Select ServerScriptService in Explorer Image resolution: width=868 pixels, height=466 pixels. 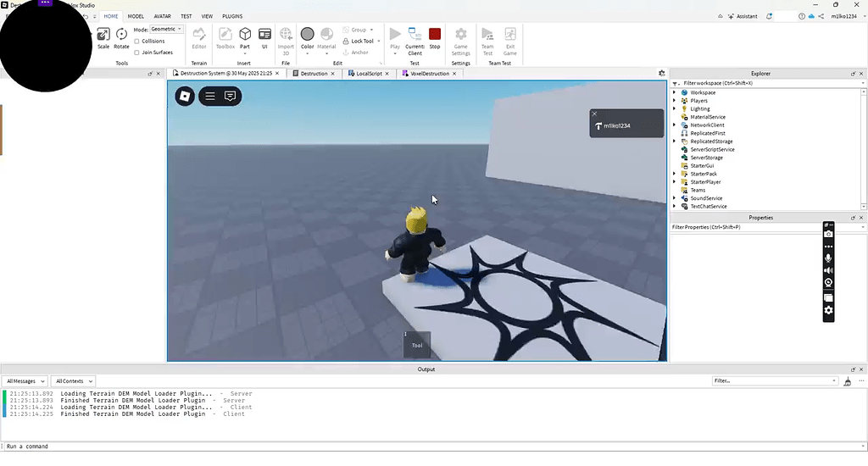click(x=712, y=149)
